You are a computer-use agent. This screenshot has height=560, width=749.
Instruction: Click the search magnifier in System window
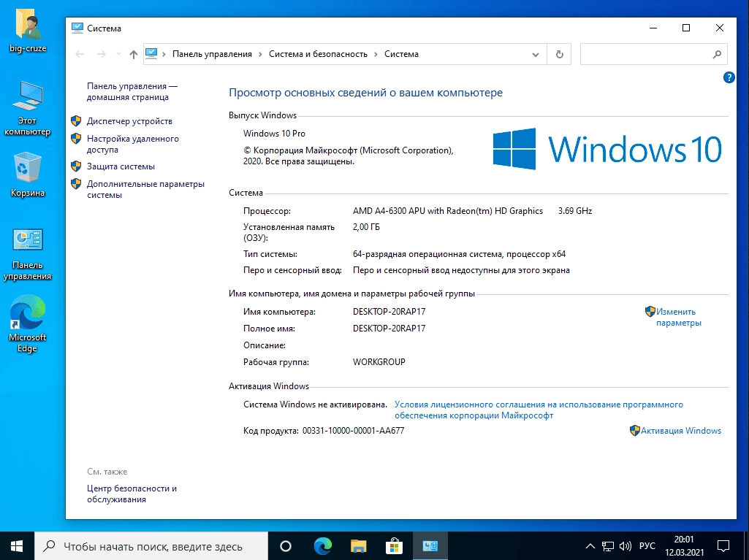717,55
